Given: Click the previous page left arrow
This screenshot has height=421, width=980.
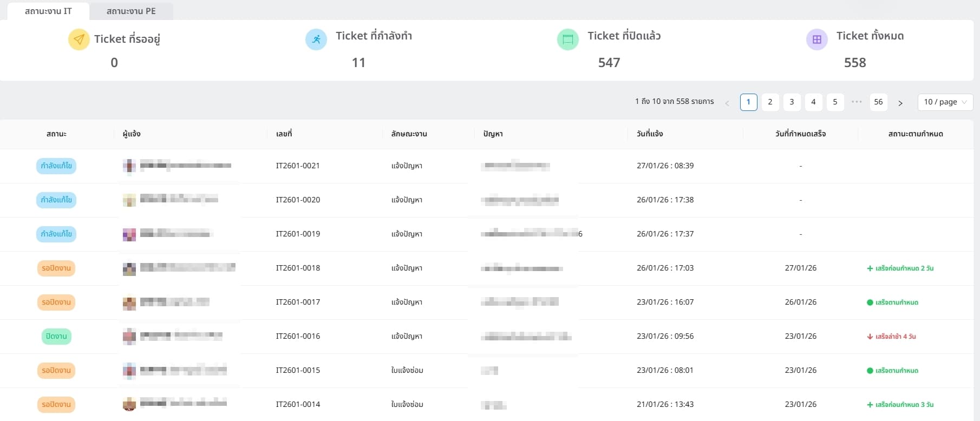Looking at the screenshot, I should point(727,102).
